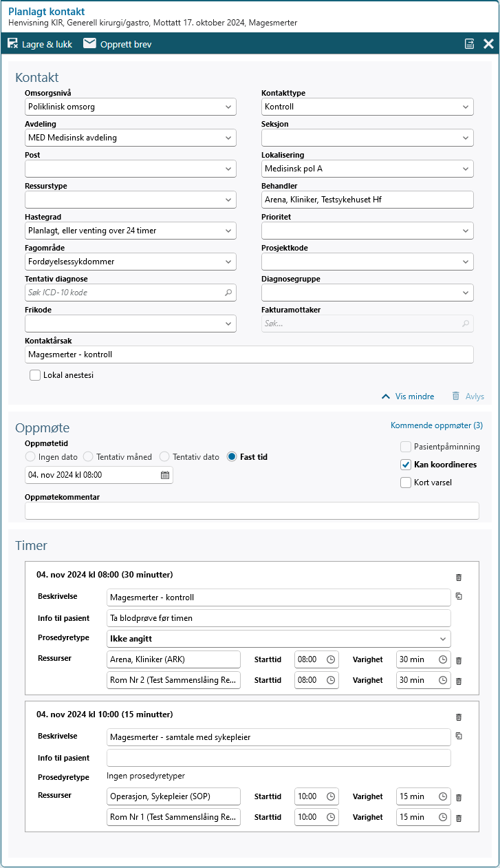This screenshot has width=500, height=868.
Task: Copy the Beskrivelse 'Magesmerter - kontroll' via duplicate icon
Action: (x=459, y=597)
